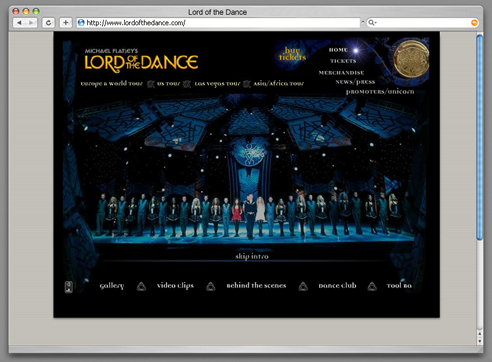Toggle the speaker sound icon at bottom left

tap(69, 287)
